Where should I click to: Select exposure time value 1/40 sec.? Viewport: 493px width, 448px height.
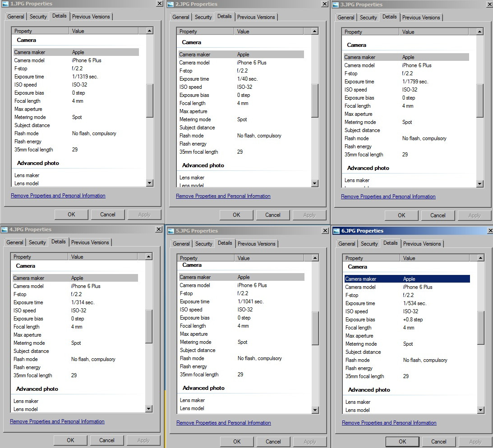pos(248,79)
